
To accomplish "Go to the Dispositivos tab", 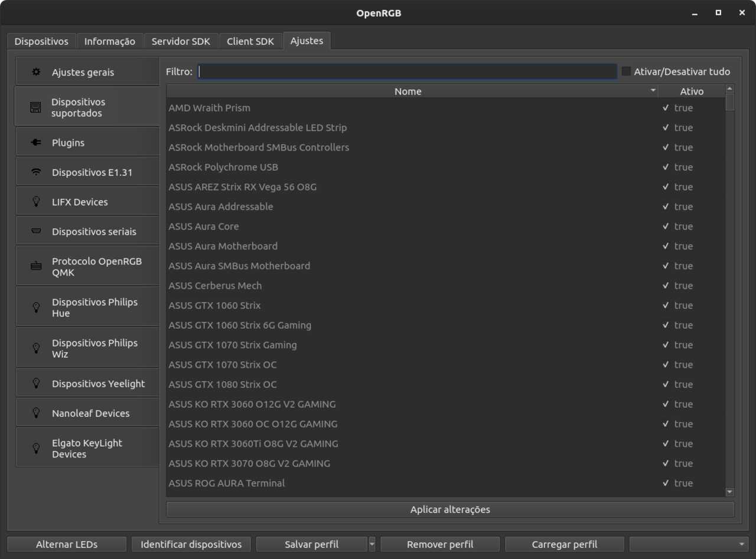I will pos(41,41).
